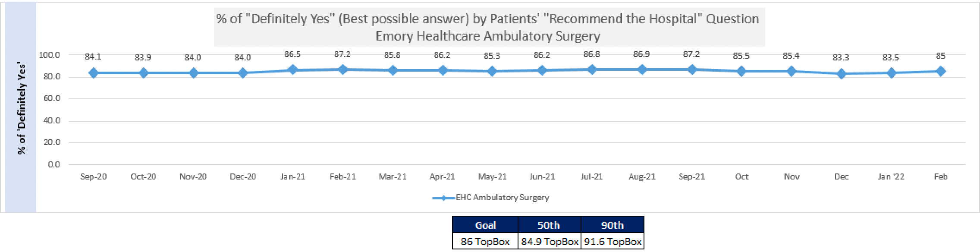Select the 87.2 data label above Sep-21
This screenshot has height=252, width=980.
click(691, 54)
